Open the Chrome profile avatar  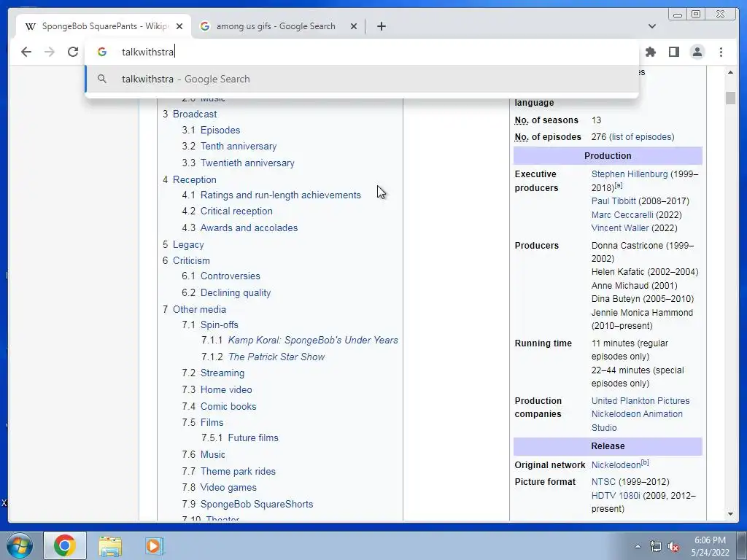click(x=697, y=52)
